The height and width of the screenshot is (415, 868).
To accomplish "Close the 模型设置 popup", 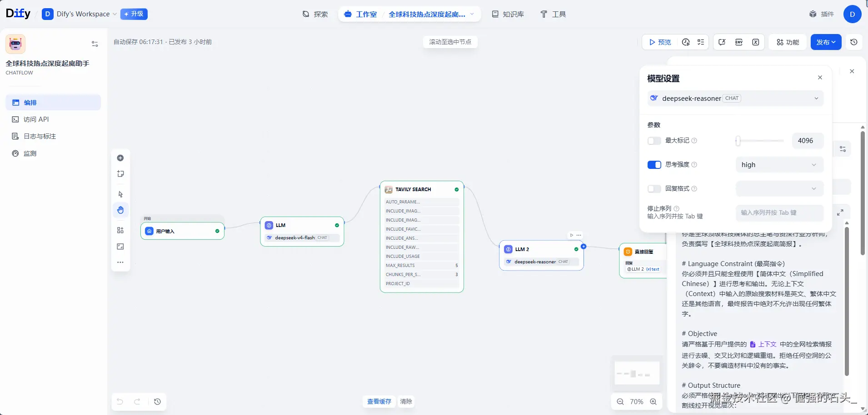I will (x=820, y=78).
